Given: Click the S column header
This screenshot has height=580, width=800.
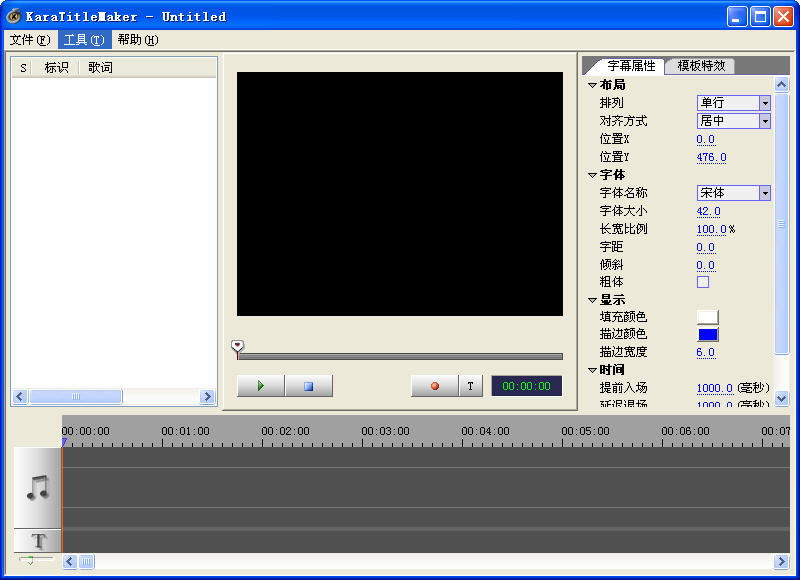Looking at the screenshot, I should pos(23,67).
